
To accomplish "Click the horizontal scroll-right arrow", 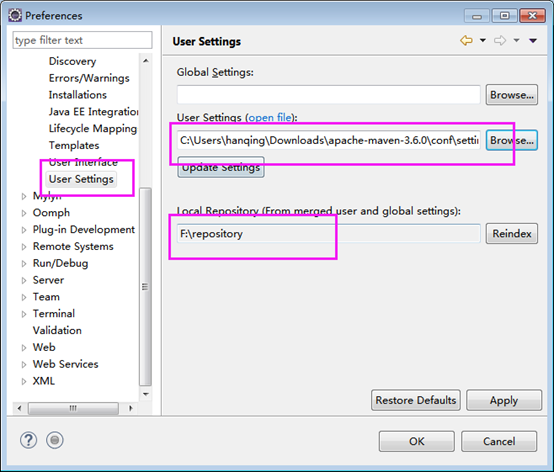I will (131, 408).
